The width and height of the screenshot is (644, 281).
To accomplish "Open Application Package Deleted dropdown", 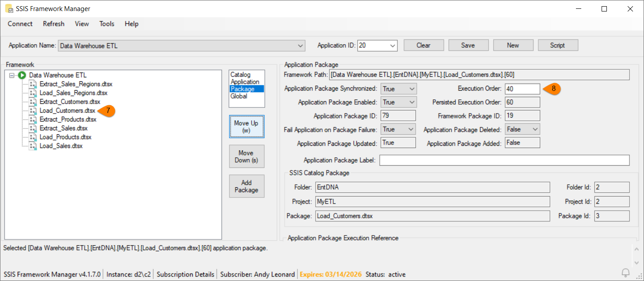I will (x=535, y=129).
